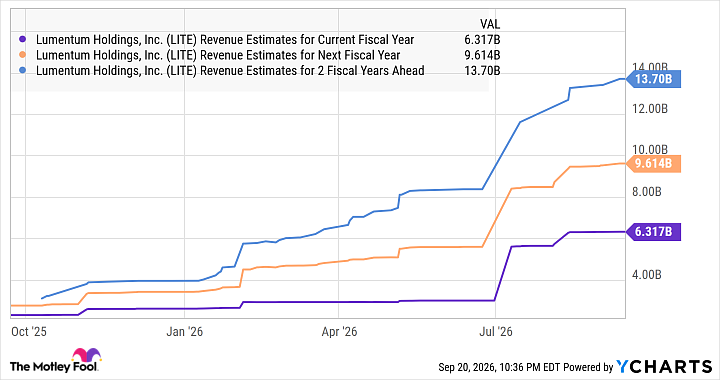Click the 6.317B value in the legend table
This screenshot has height=380, width=720.
point(482,40)
